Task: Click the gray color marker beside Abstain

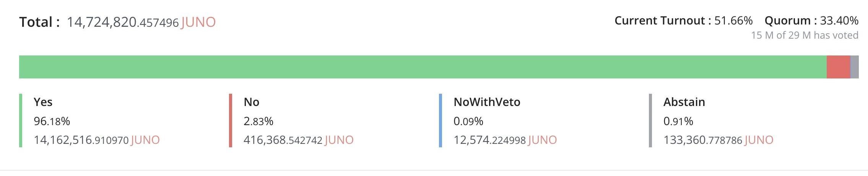Action: [x=650, y=120]
